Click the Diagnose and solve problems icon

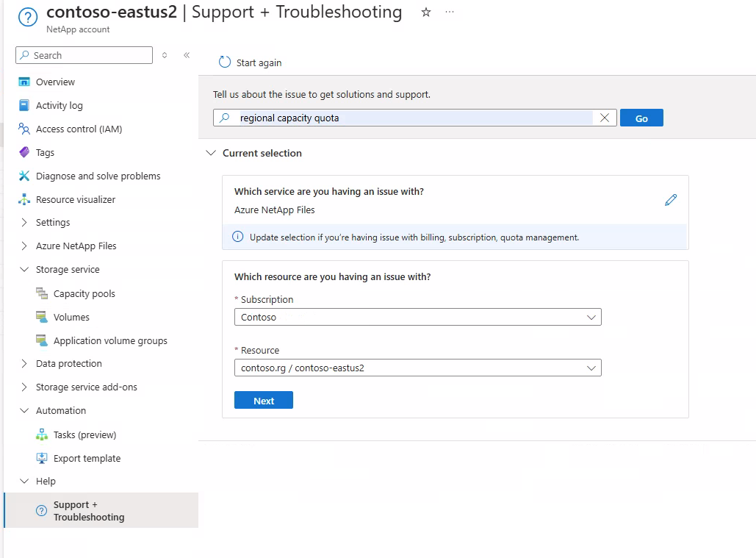click(x=24, y=176)
